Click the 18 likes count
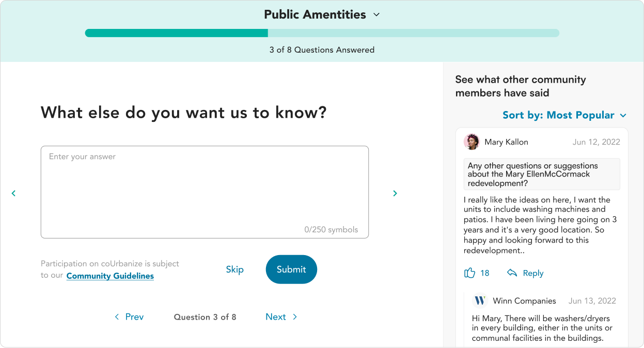The width and height of the screenshot is (644, 348). coord(484,273)
